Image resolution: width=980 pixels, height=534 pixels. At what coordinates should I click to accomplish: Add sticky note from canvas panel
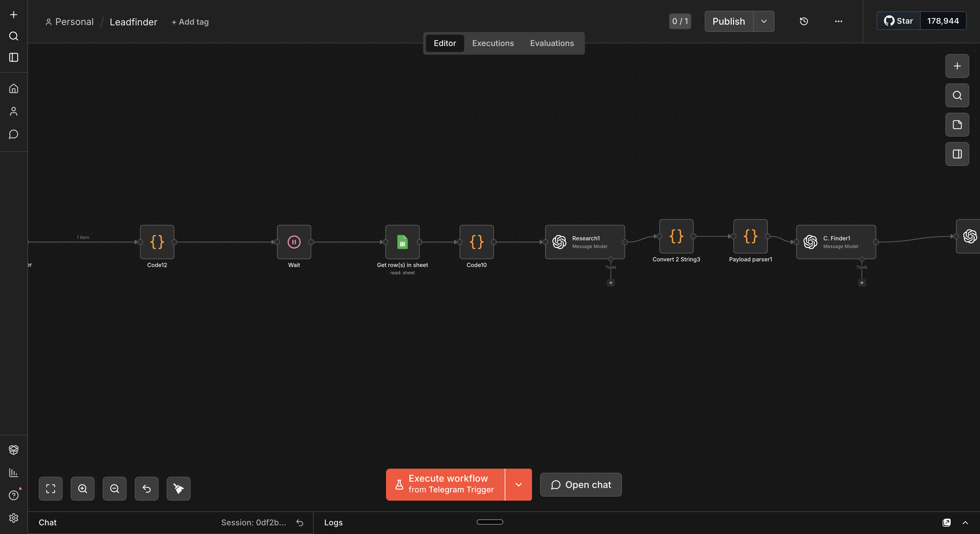957,125
